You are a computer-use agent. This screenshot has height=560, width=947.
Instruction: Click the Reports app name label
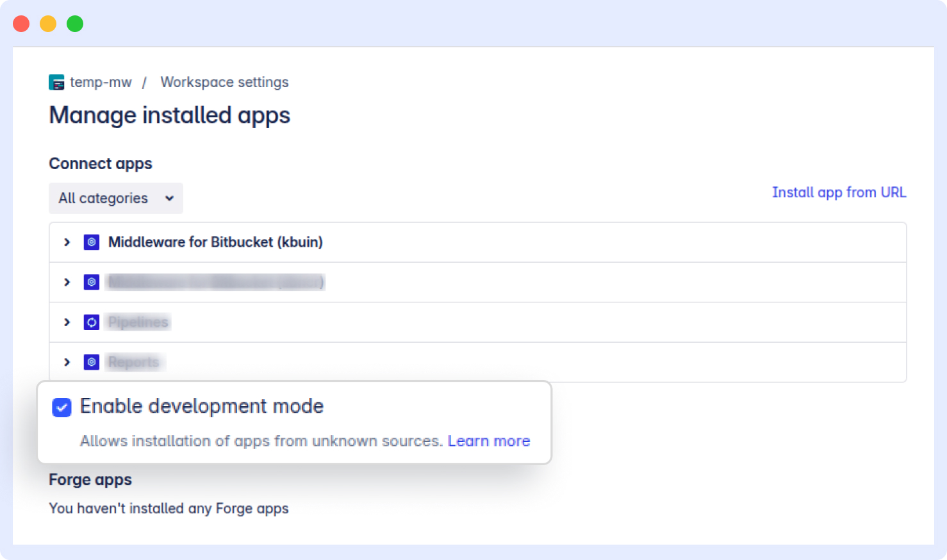click(133, 362)
